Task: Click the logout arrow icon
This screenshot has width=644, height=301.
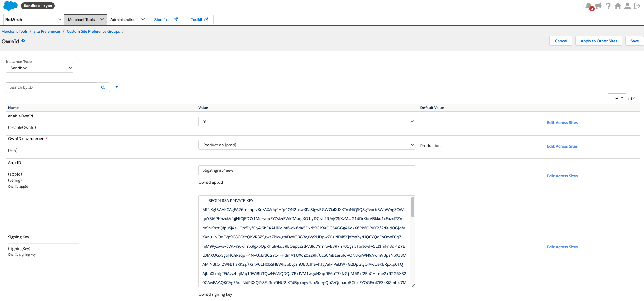Action: click(x=637, y=6)
